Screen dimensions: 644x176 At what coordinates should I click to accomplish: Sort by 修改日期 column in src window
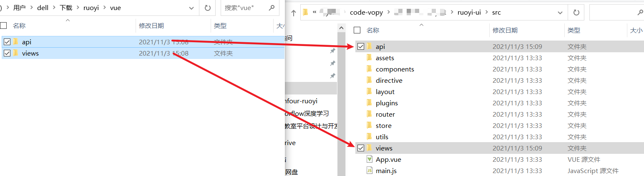505,30
